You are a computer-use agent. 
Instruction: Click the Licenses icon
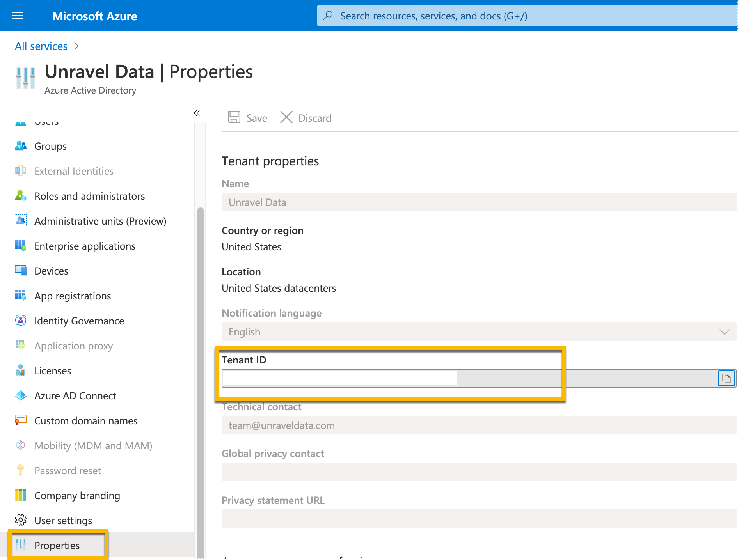(x=21, y=370)
